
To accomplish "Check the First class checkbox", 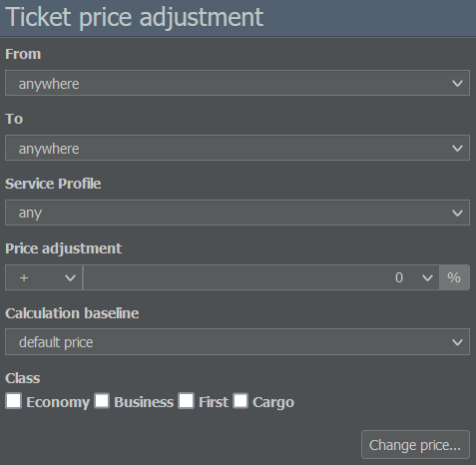I will [x=187, y=400].
